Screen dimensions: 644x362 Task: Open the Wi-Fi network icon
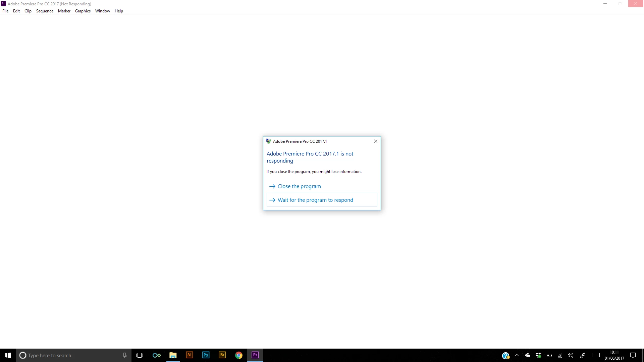coord(560,355)
